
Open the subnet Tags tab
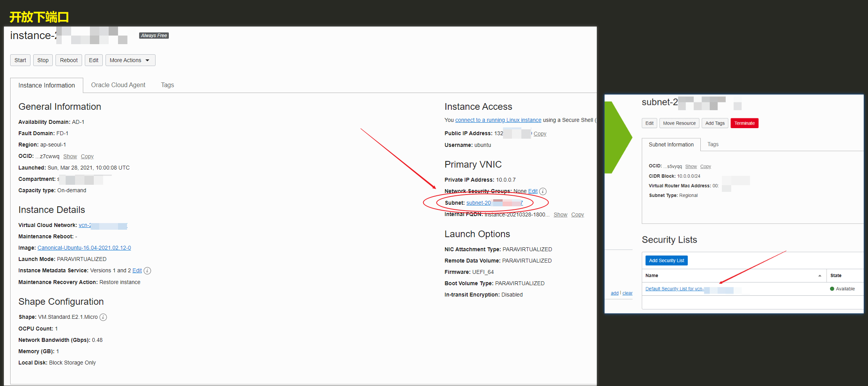[713, 145]
